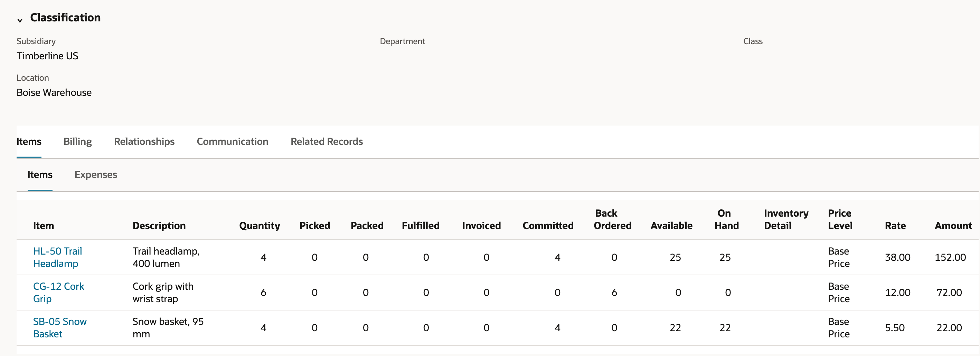Screen dimensions: 980x356
Task: Click the Timberline US subsidiary value
Action: click(47, 56)
